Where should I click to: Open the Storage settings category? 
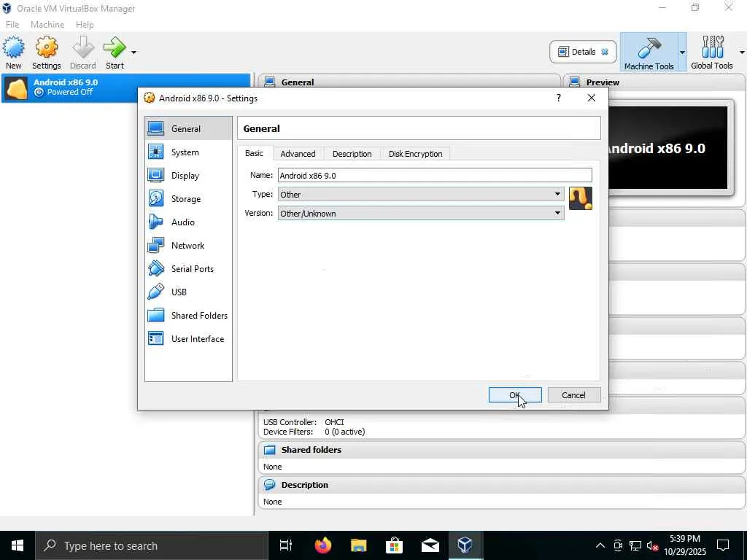pyautogui.click(x=188, y=198)
